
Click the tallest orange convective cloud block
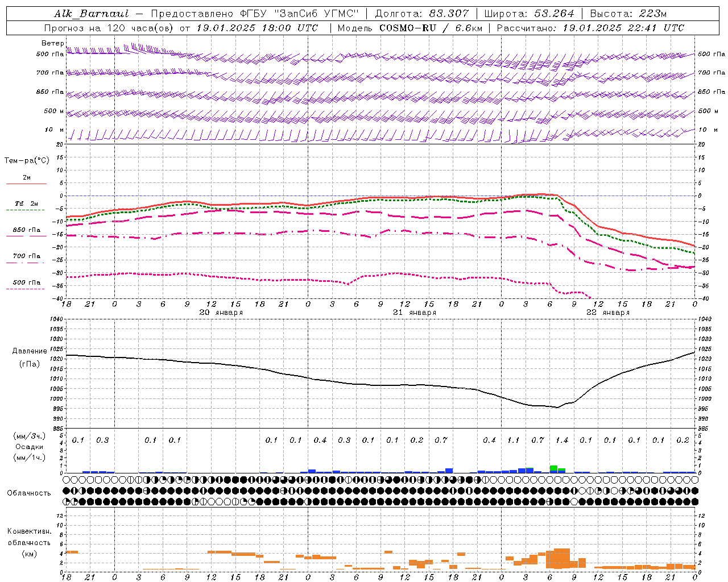pyautogui.click(x=562, y=558)
